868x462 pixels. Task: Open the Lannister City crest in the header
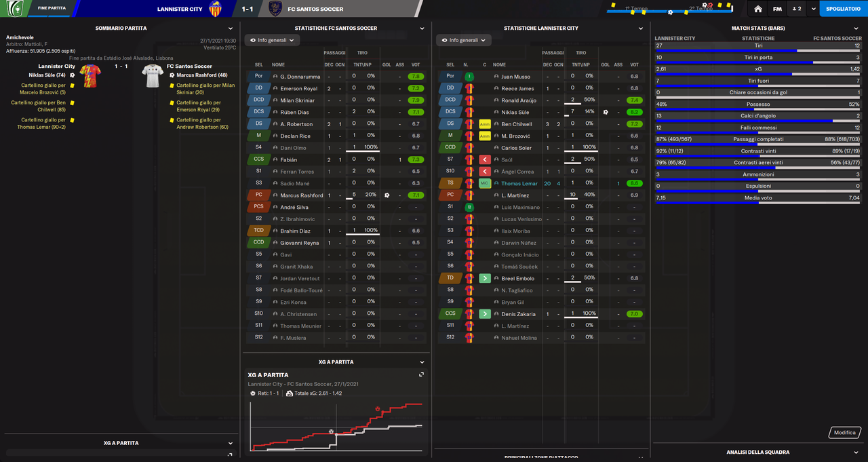coord(216,9)
